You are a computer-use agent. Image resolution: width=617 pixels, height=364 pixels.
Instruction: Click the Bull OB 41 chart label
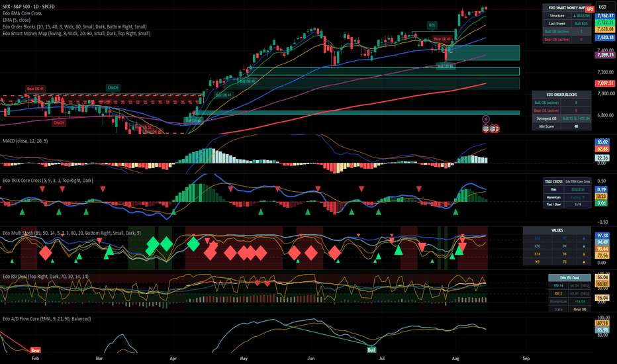(224, 95)
